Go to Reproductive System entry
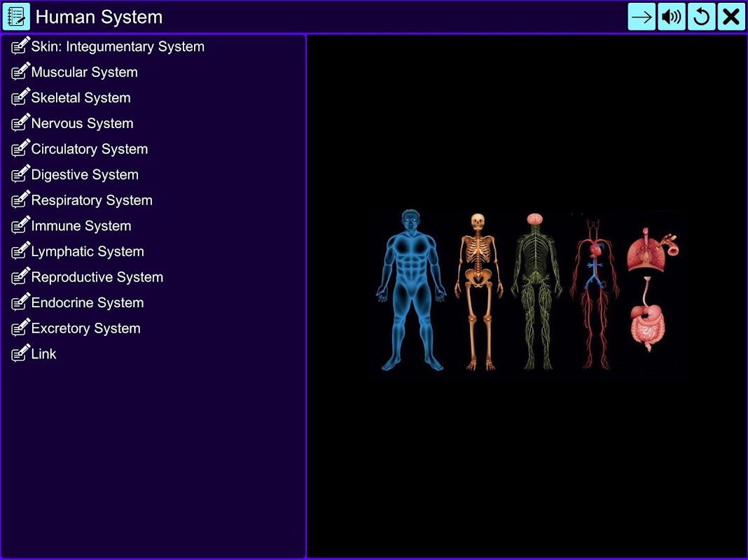 (97, 277)
